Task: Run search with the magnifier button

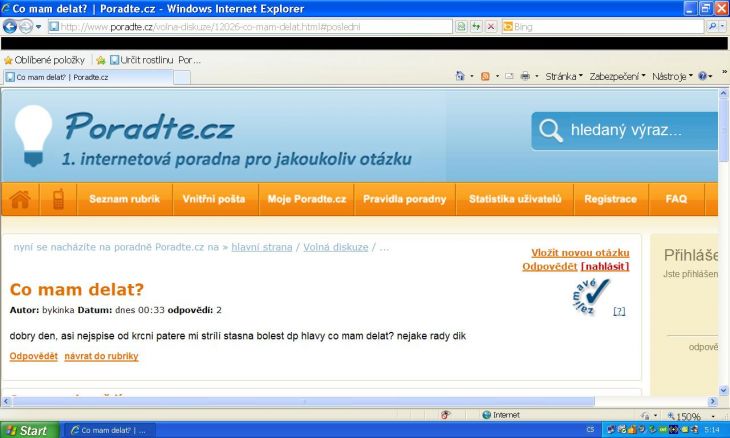Action: pyautogui.click(x=712, y=27)
